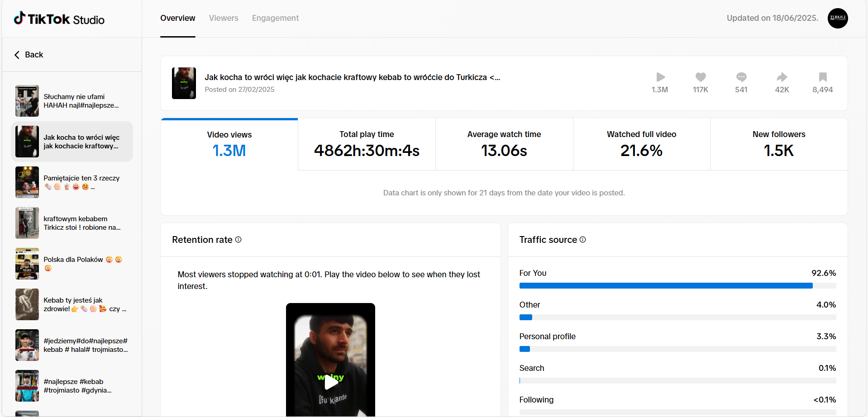Image resolution: width=868 pixels, height=417 pixels.
Task: Switch to the Viewers tab
Action: coord(224,18)
